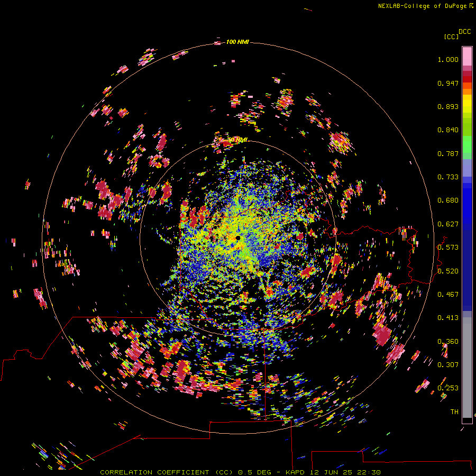Click the TH threshold label

click(454, 412)
